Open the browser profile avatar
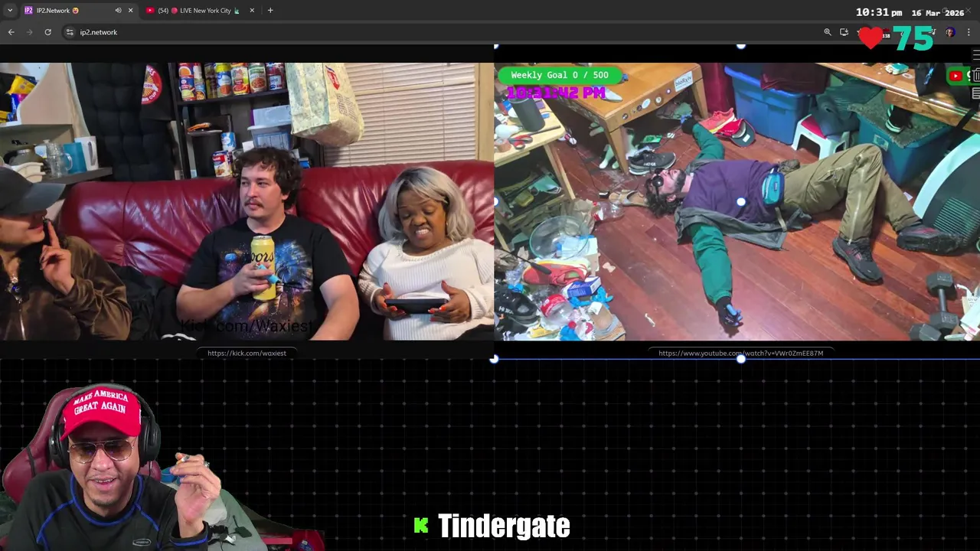Viewport: 980px width, 551px height. click(950, 32)
